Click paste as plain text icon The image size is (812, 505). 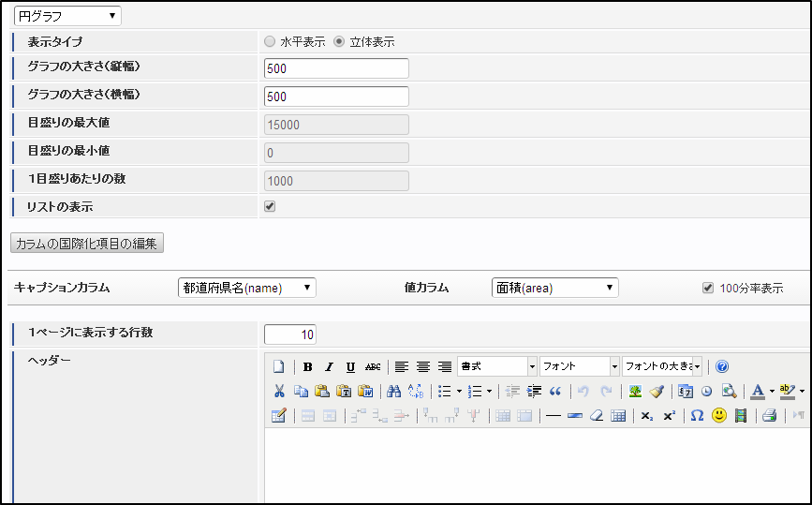tap(344, 391)
